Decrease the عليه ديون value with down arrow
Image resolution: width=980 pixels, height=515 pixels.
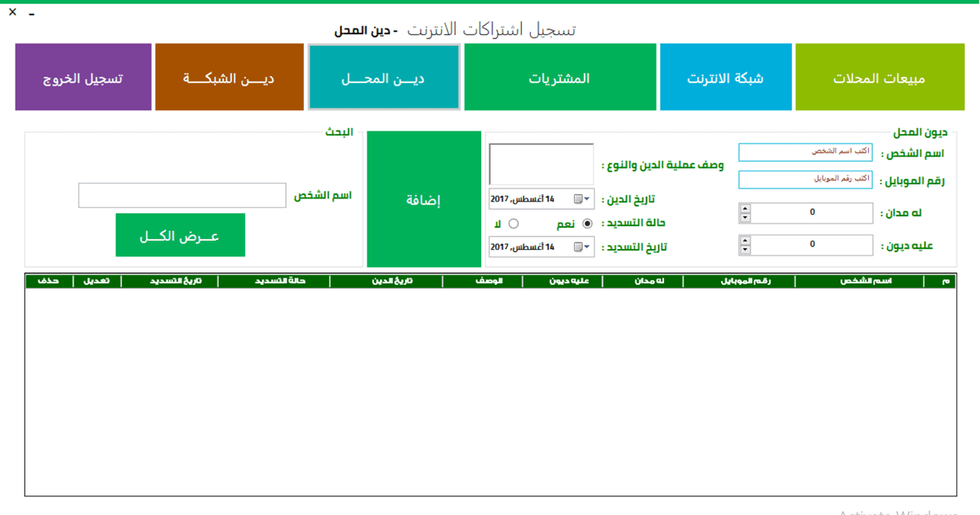(x=745, y=250)
